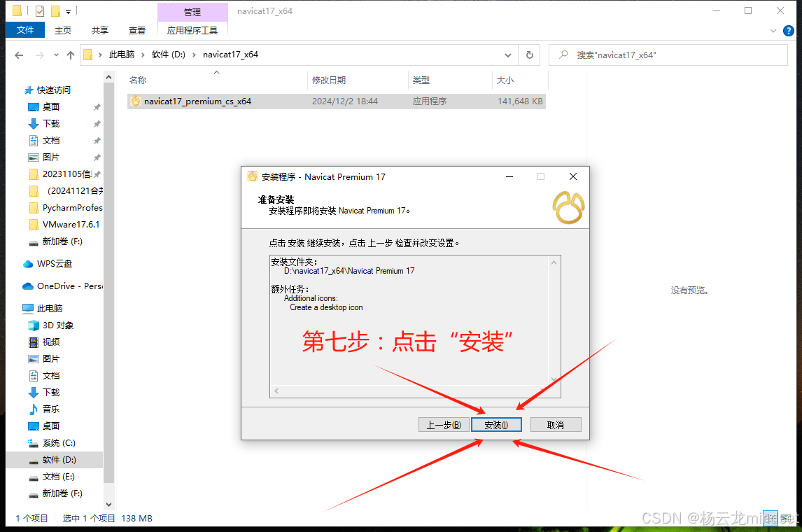Click the navigation pane scrollbar down arrow

pyautogui.click(x=108, y=505)
